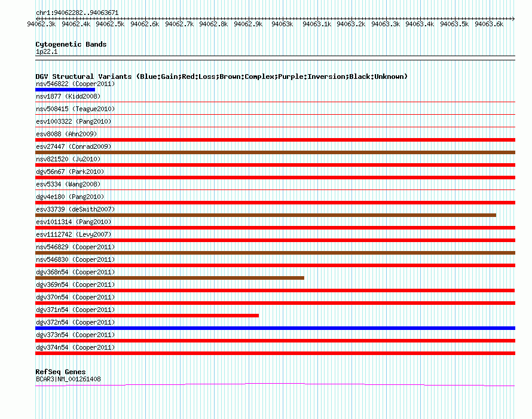Open the esv1112742 (Levy2007) label

point(74,234)
